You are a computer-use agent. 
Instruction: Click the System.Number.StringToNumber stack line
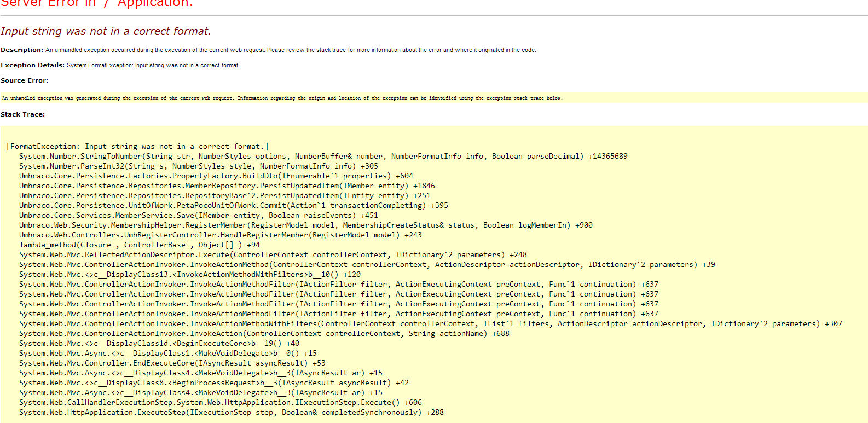pyautogui.click(x=323, y=156)
